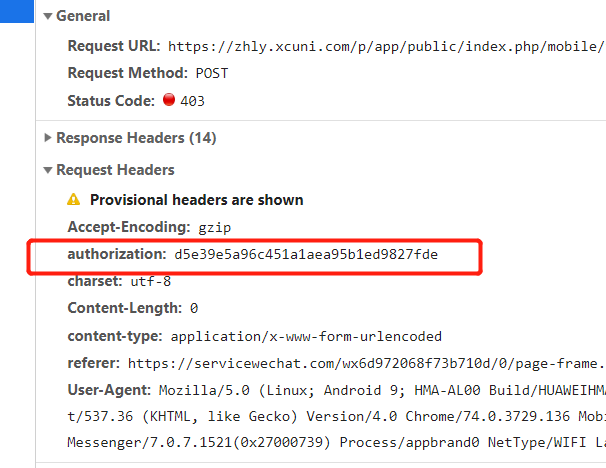Collapse the Request Headers section triangle

coord(48,170)
